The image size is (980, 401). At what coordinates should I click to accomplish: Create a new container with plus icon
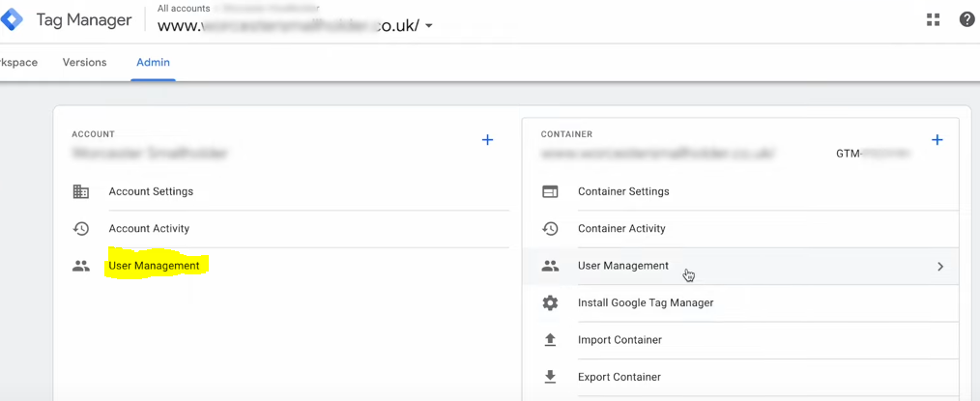(937, 140)
